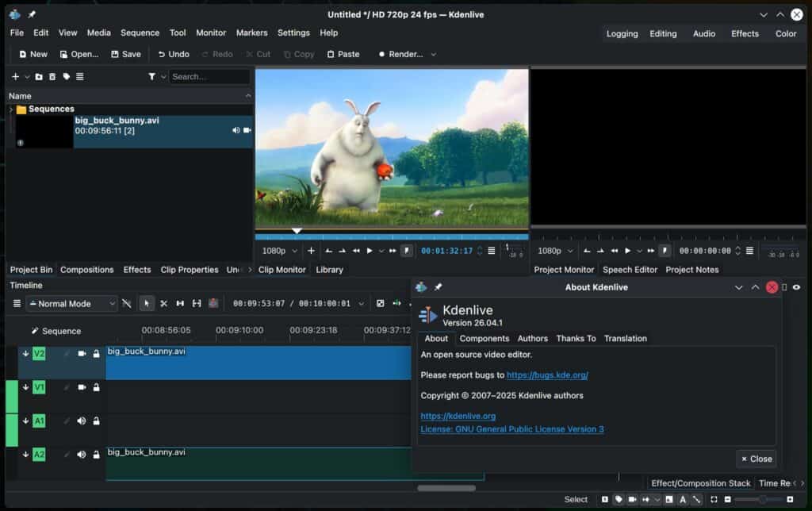The width and height of the screenshot is (812, 511).
Task: Lock audio track A2
Action: coord(96,455)
